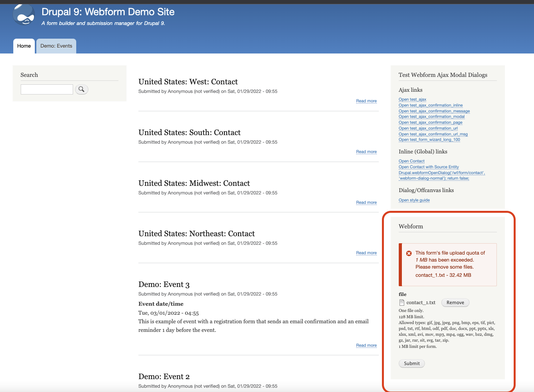Click 'Inline (Global) links' heading

click(x=423, y=151)
